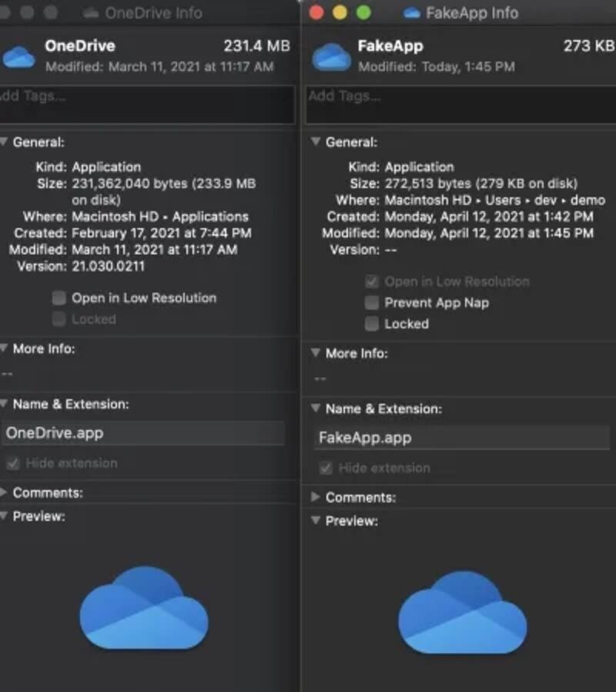This screenshot has height=692, width=616.
Task: Click the OneDrive.app name text field
Action: [x=142, y=433]
